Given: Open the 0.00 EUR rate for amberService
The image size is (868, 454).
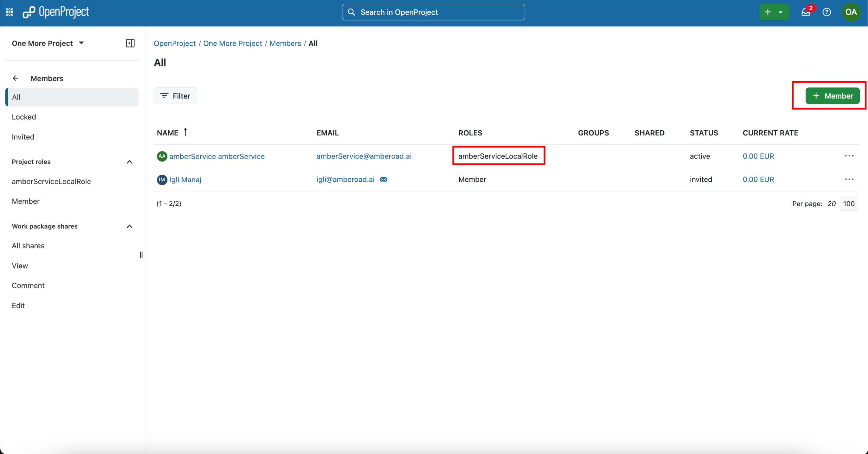Looking at the screenshot, I should click(x=758, y=156).
